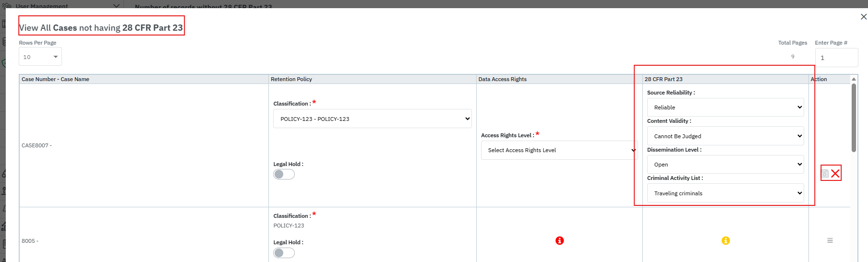868x262 pixels.
Task: Open the Dissemination Level dropdown
Action: coord(725,165)
